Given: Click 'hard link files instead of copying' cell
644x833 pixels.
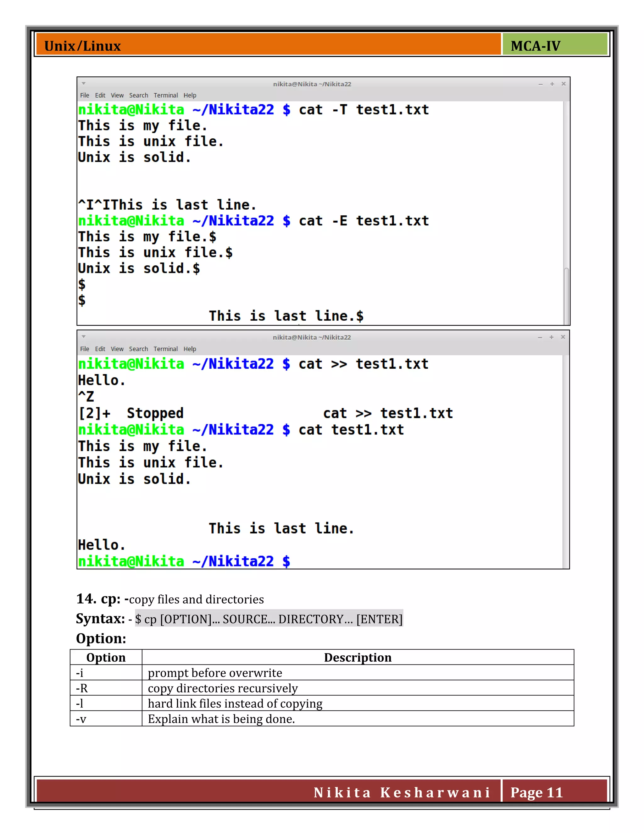Looking at the screenshot, I should pos(358,703).
